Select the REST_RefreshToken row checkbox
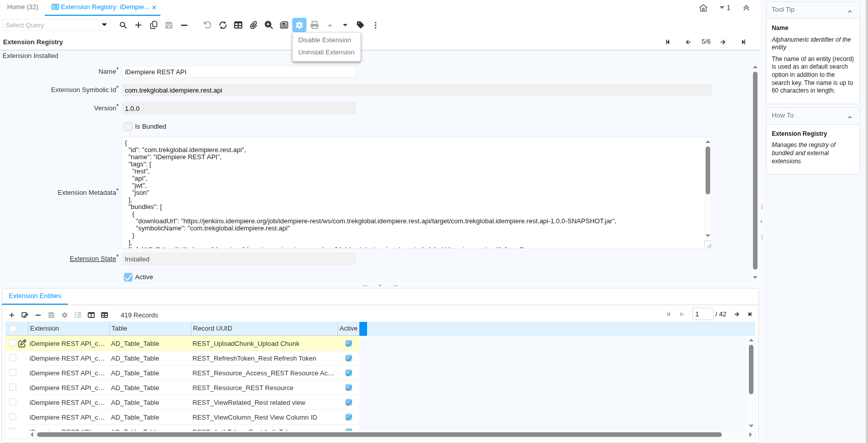 [13, 358]
